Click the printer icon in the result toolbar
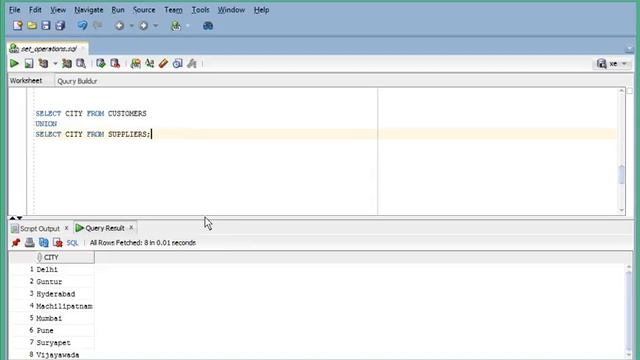Screen dimensions: 640x360 pyautogui.click(x=29, y=243)
